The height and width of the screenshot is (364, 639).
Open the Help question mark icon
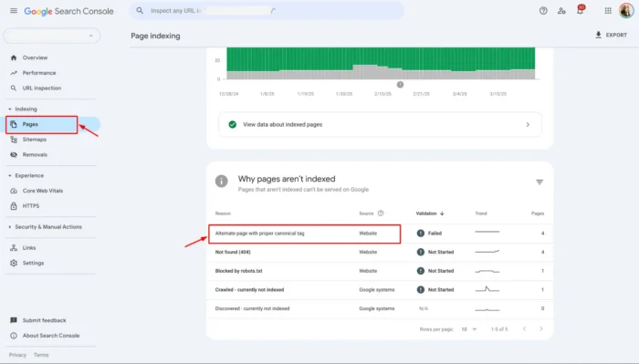click(x=543, y=11)
